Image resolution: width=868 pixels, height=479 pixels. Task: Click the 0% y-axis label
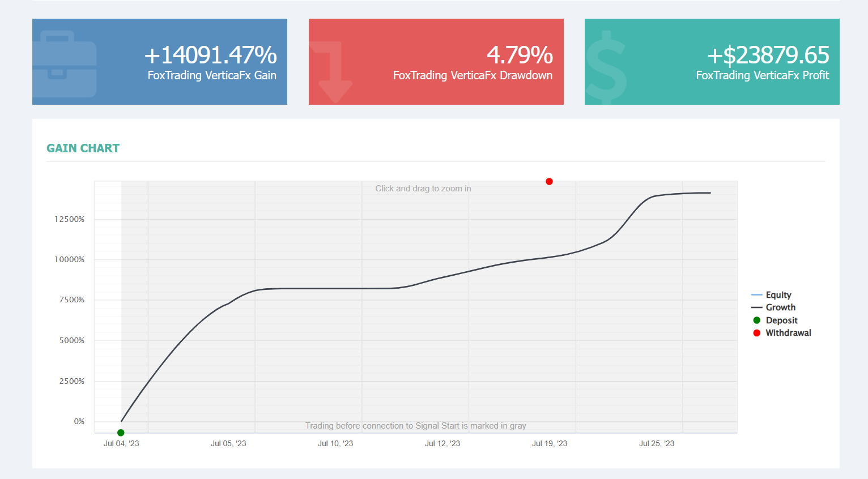(79, 421)
